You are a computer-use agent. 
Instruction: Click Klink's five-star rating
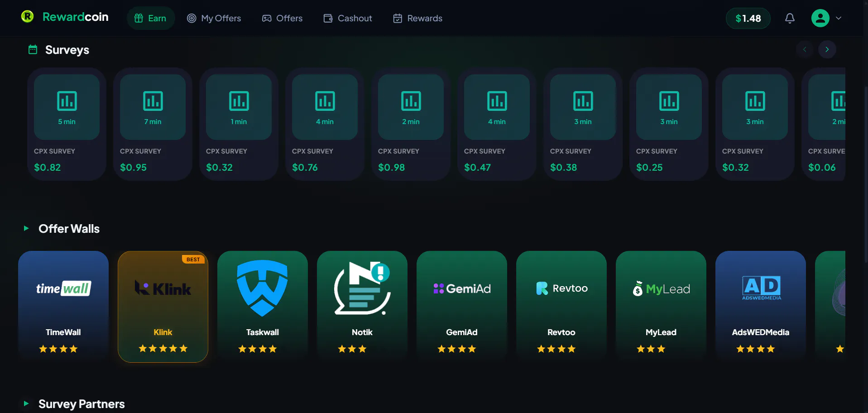tap(163, 348)
